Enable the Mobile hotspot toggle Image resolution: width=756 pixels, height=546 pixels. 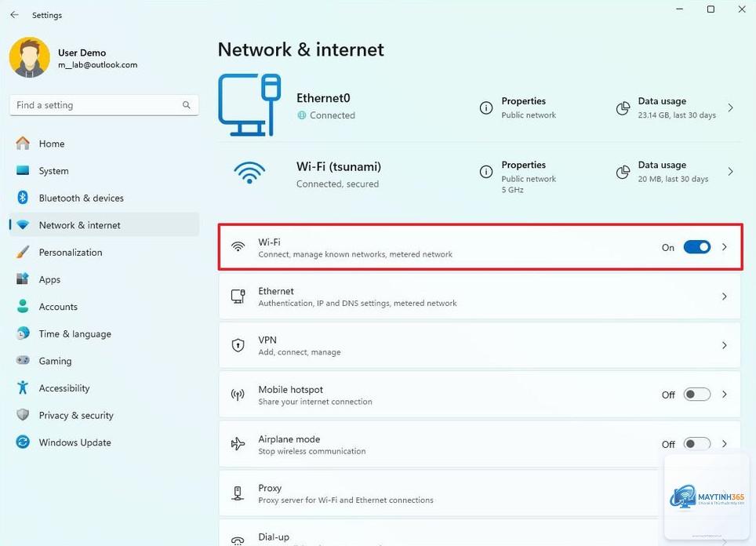click(x=696, y=394)
